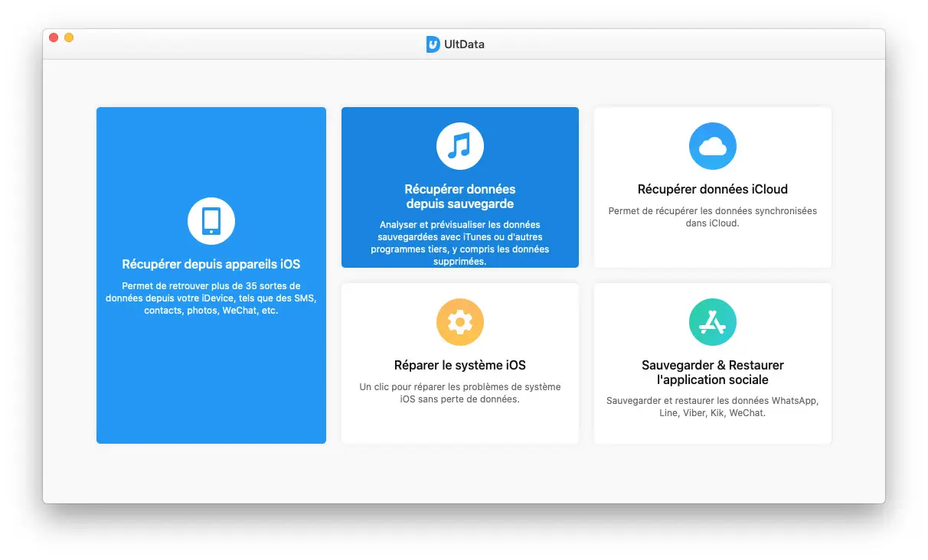This screenshot has width=928, height=560.
Task: Click the iPhone device icon
Action: tap(211, 221)
